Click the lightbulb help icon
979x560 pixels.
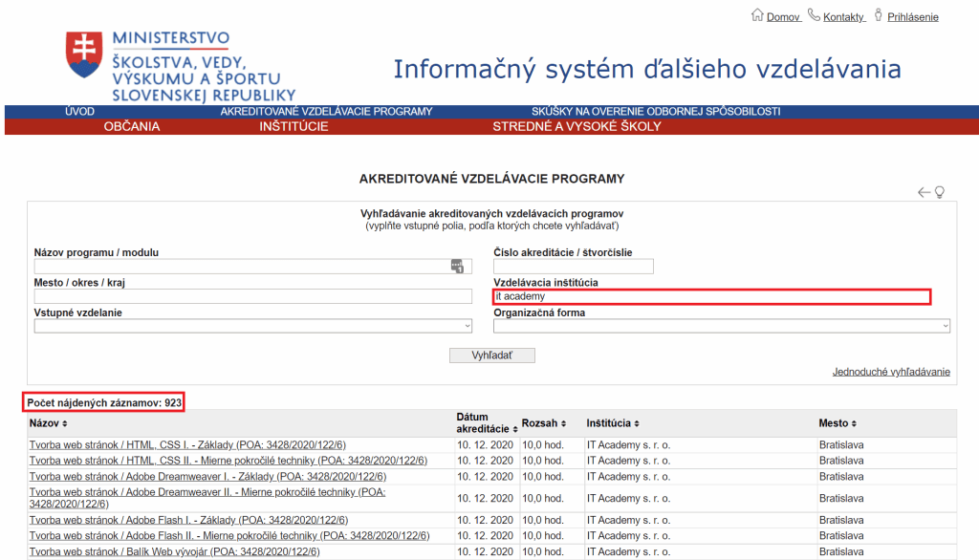point(940,192)
